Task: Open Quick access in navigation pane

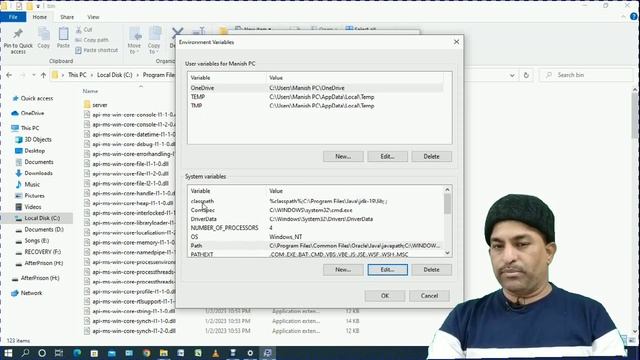Action: point(36,98)
